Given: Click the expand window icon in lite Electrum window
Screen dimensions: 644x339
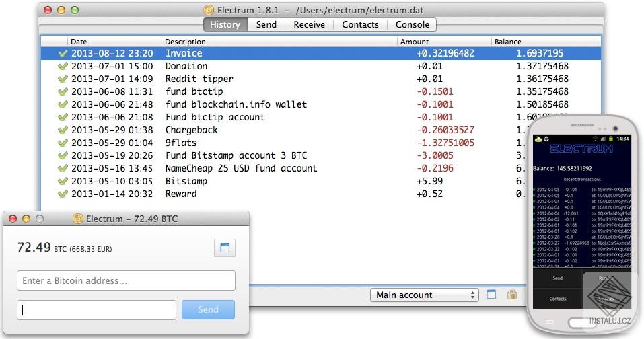Looking at the screenshot, I should point(225,248).
